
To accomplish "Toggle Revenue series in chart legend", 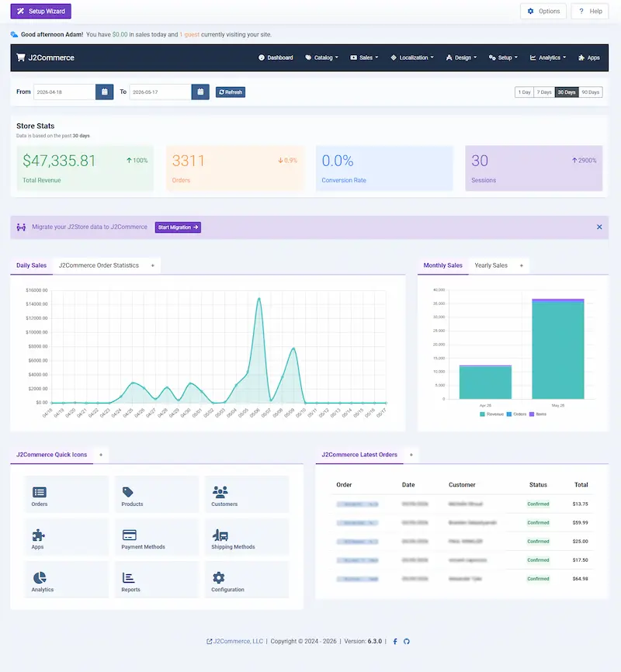I will [x=492, y=414].
